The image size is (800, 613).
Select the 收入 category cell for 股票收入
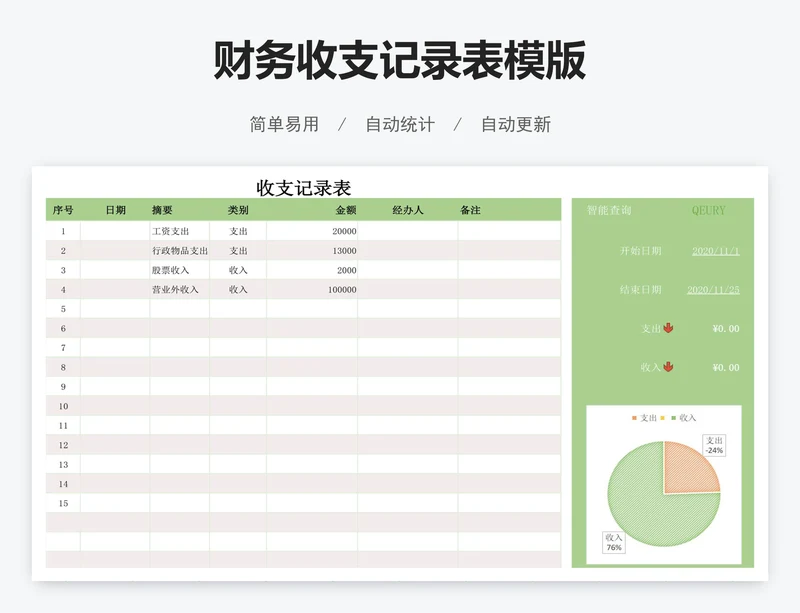238,270
